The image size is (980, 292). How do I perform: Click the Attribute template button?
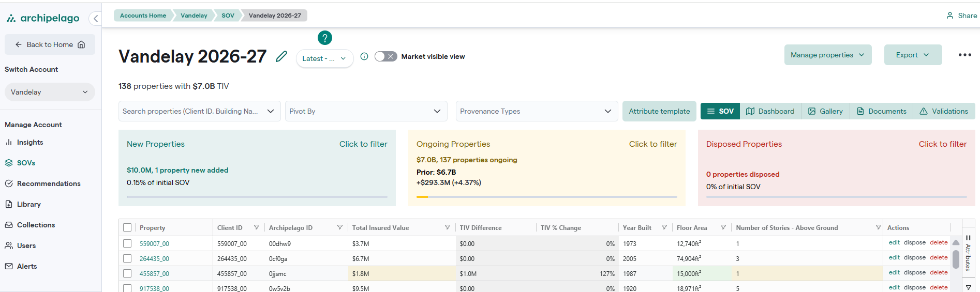[659, 111]
